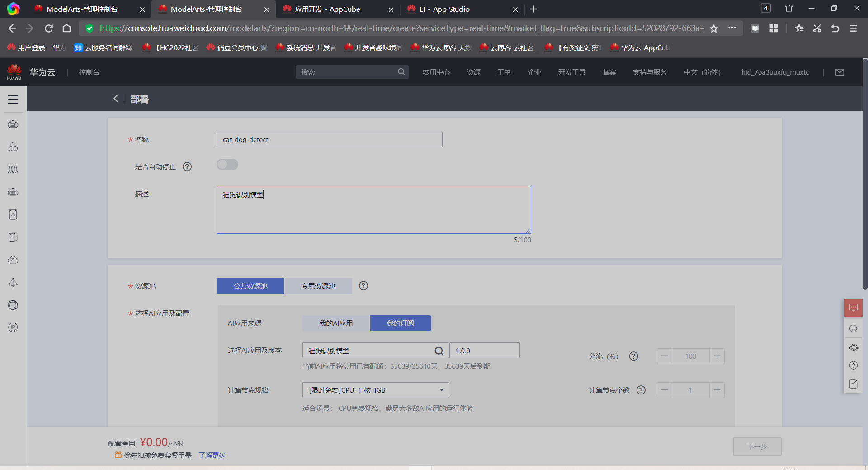Click 了解更多 link

tap(212, 456)
